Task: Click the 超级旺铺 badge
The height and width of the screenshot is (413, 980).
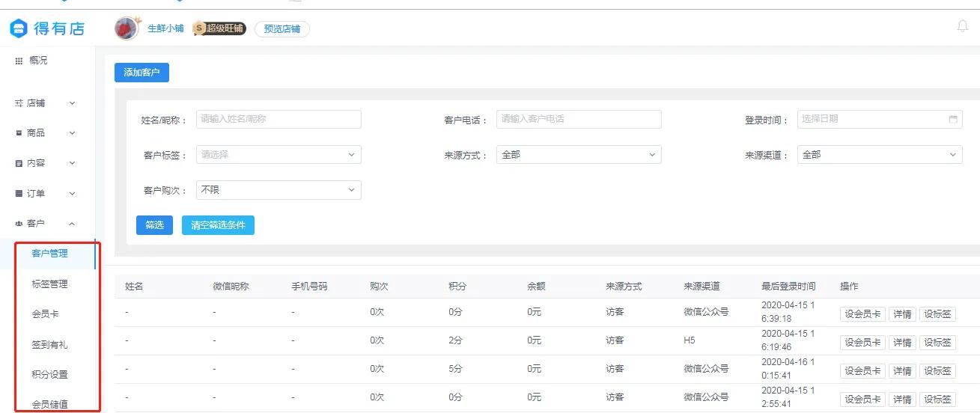Action: tap(219, 28)
